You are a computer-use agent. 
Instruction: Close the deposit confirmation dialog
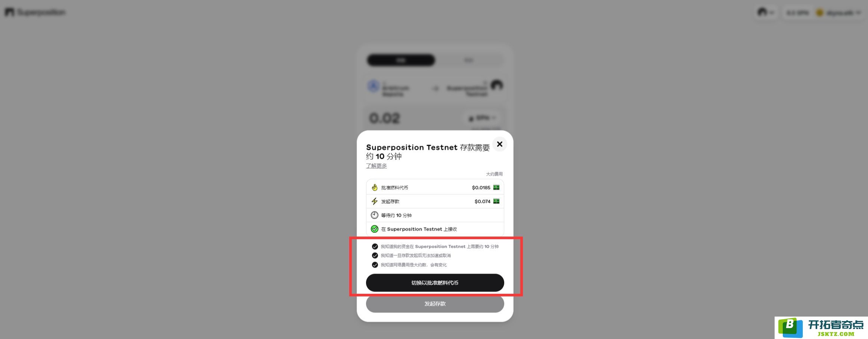[x=499, y=144]
